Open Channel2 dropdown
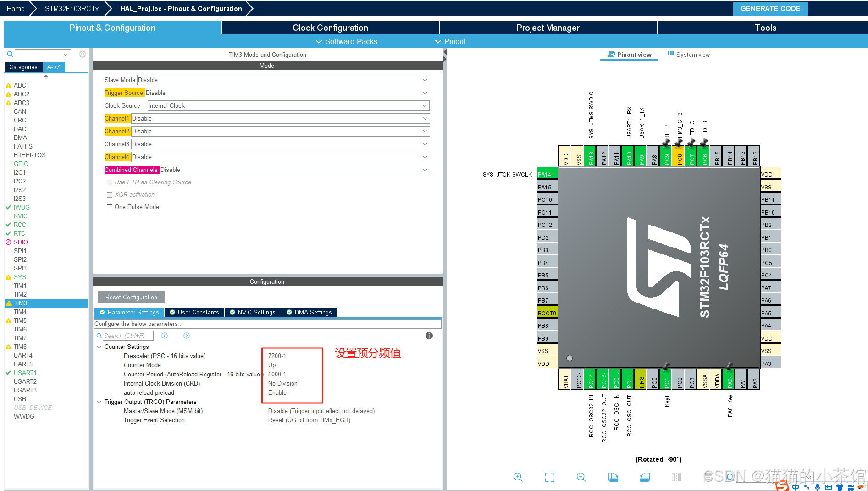 [x=281, y=131]
